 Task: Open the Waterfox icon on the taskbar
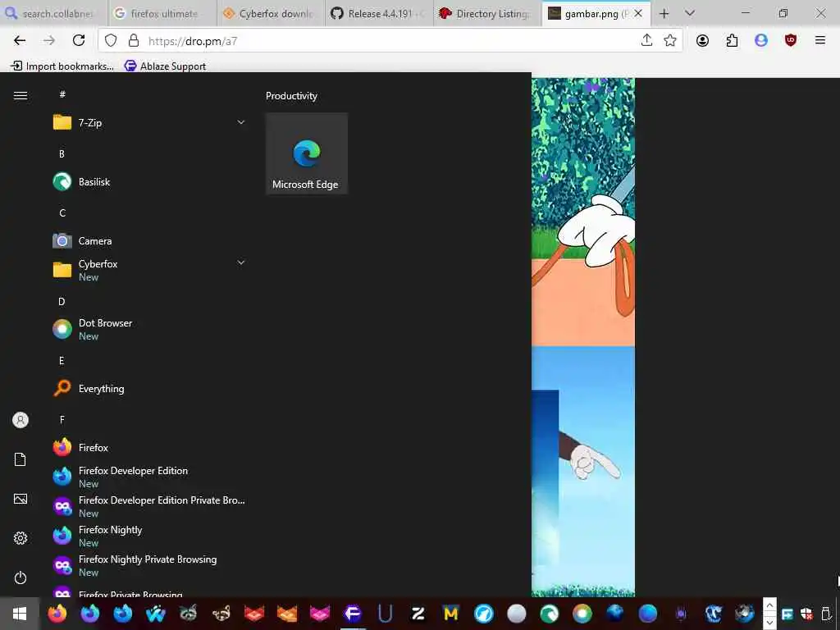155,614
